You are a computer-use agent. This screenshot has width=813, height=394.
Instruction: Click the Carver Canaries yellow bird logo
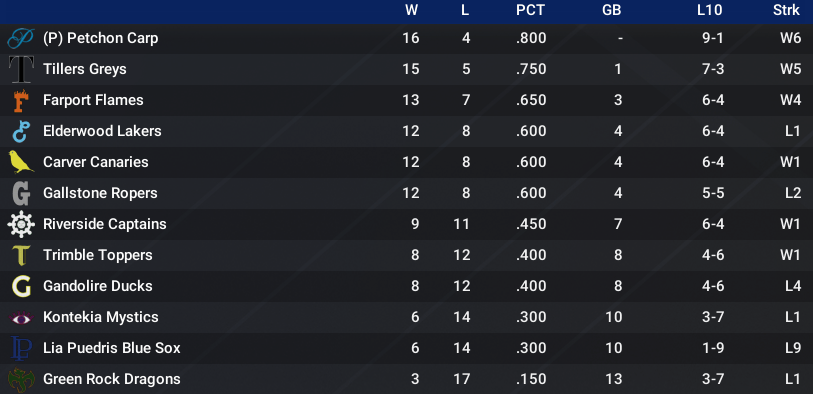(x=21, y=162)
